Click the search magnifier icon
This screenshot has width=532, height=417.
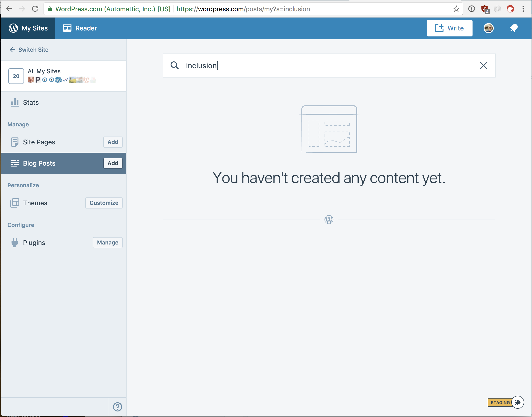(x=174, y=66)
